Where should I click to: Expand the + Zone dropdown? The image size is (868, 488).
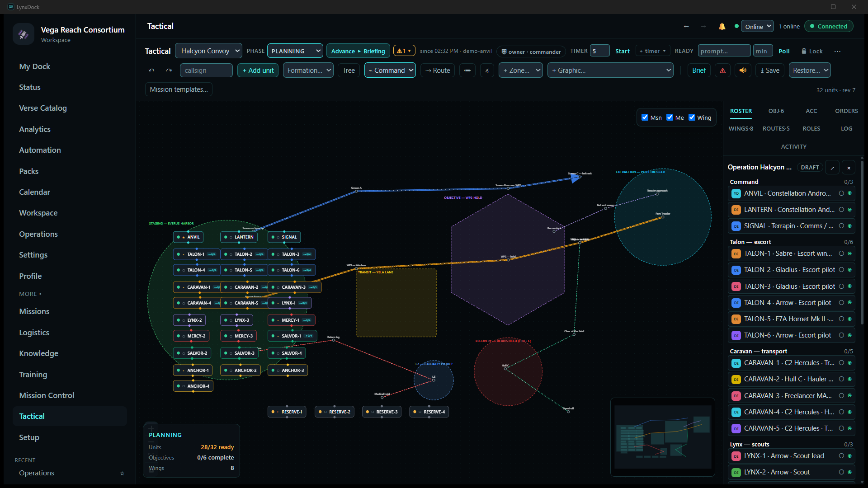point(521,70)
